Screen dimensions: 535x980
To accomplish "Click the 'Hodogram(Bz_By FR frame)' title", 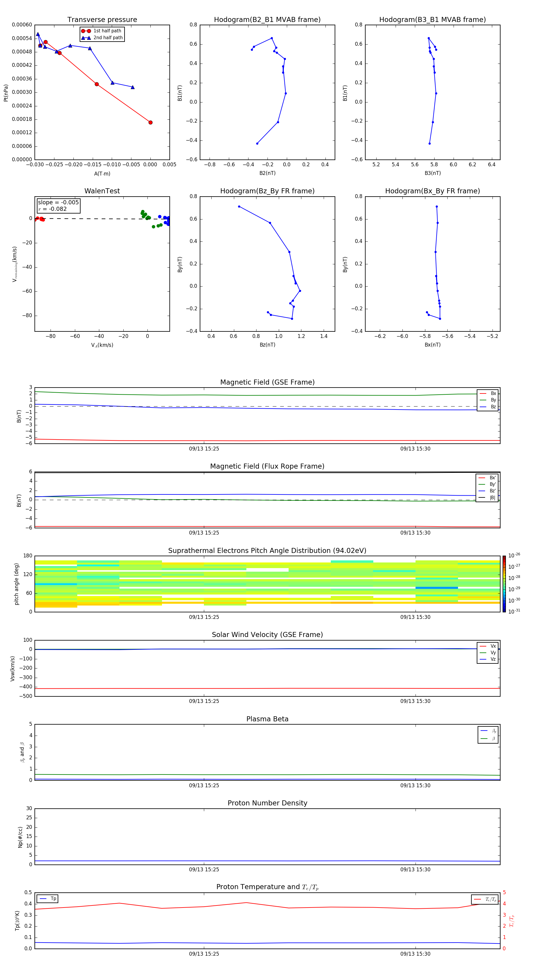I will 267,191.
